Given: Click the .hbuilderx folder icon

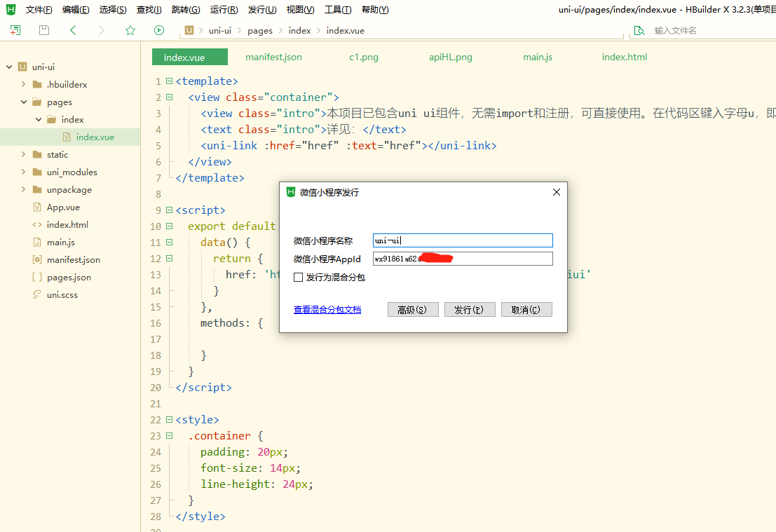Looking at the screenshot, I should pyautogui.click(x=37, y=85).
